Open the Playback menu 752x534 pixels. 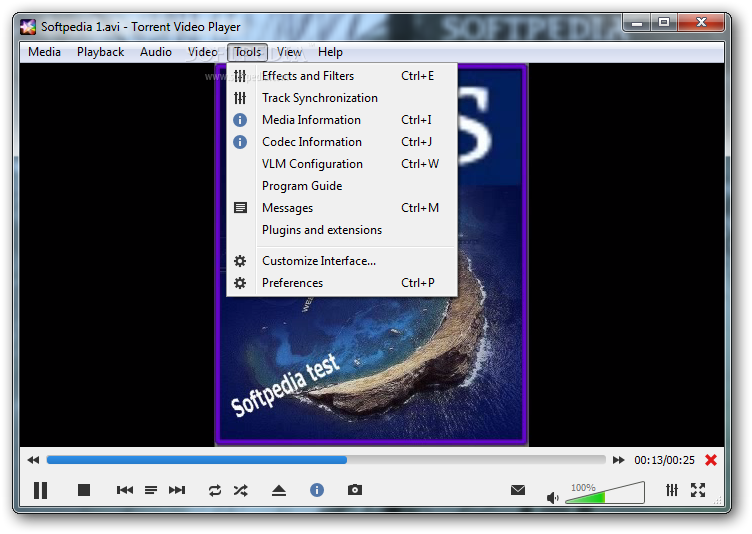(100, 52)
